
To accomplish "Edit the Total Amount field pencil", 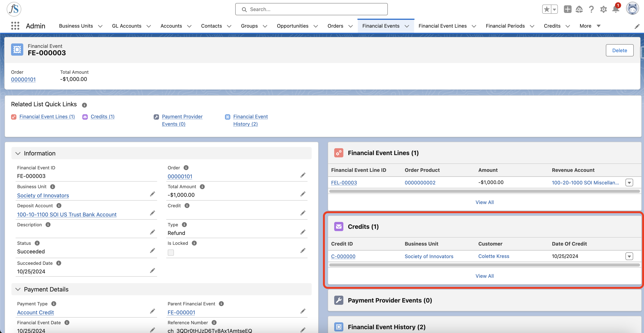I will (303, 194).
